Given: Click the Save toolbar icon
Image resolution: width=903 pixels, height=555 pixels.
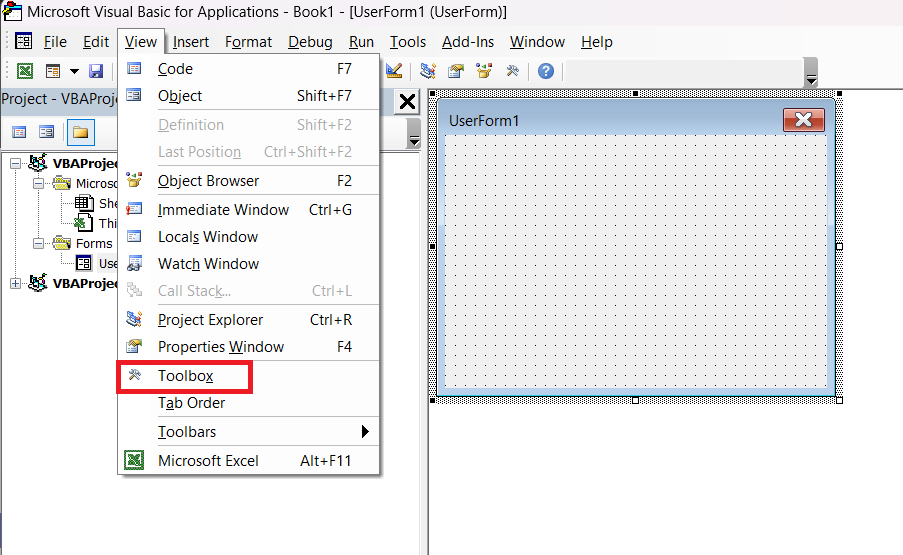Looking at the screenshot, I should (96, 71).
